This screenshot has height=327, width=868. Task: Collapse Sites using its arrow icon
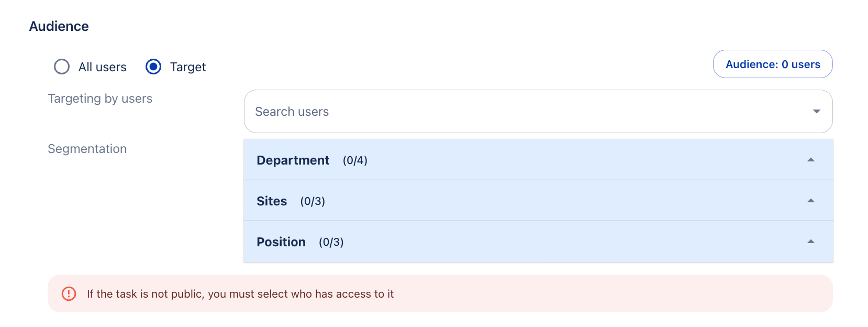coord(811,201)
